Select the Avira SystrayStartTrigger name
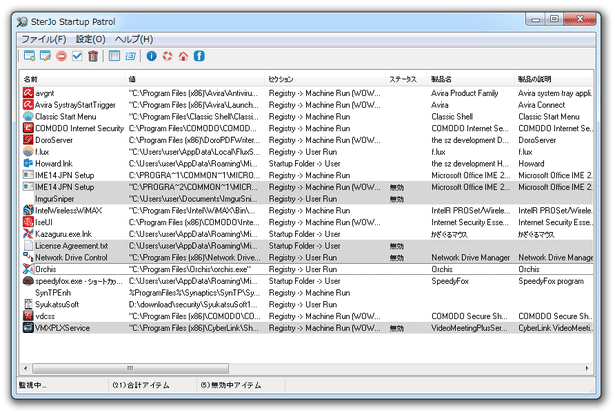 (75, 105)
